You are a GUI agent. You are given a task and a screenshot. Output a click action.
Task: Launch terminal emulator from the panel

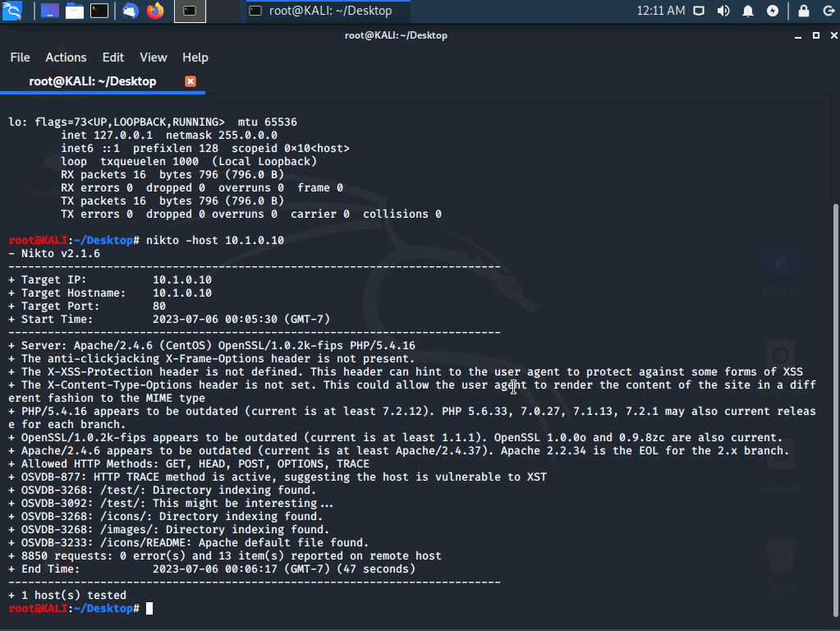[x=99, y=11]
